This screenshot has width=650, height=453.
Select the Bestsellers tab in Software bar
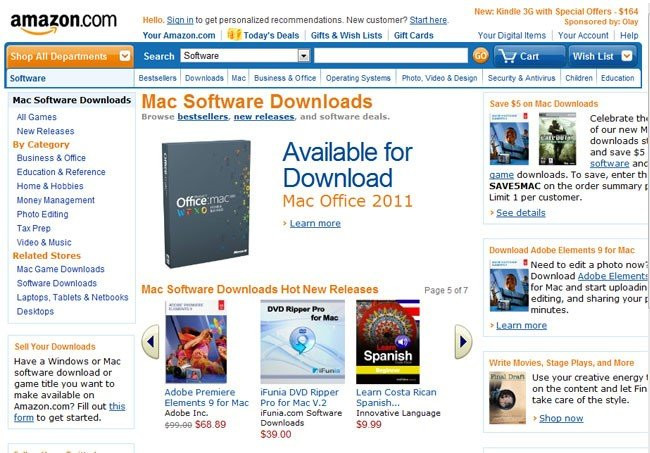[x=157, y=78]
